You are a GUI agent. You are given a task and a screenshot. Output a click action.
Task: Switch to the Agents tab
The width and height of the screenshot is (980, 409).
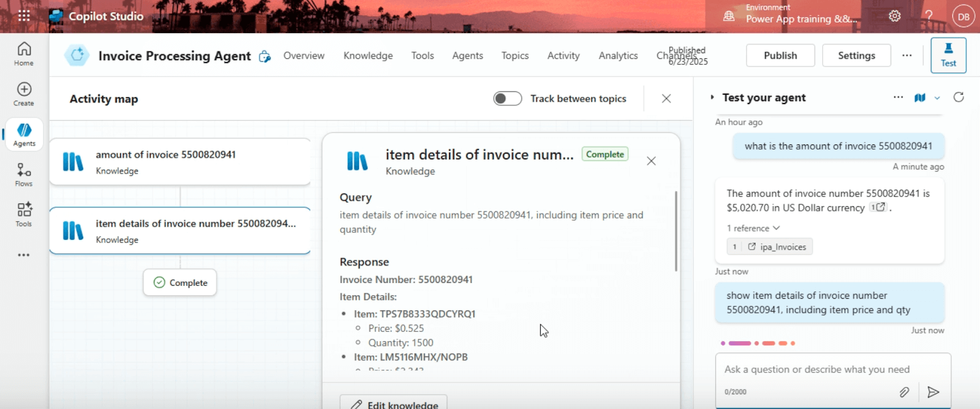tap(467, 56)
